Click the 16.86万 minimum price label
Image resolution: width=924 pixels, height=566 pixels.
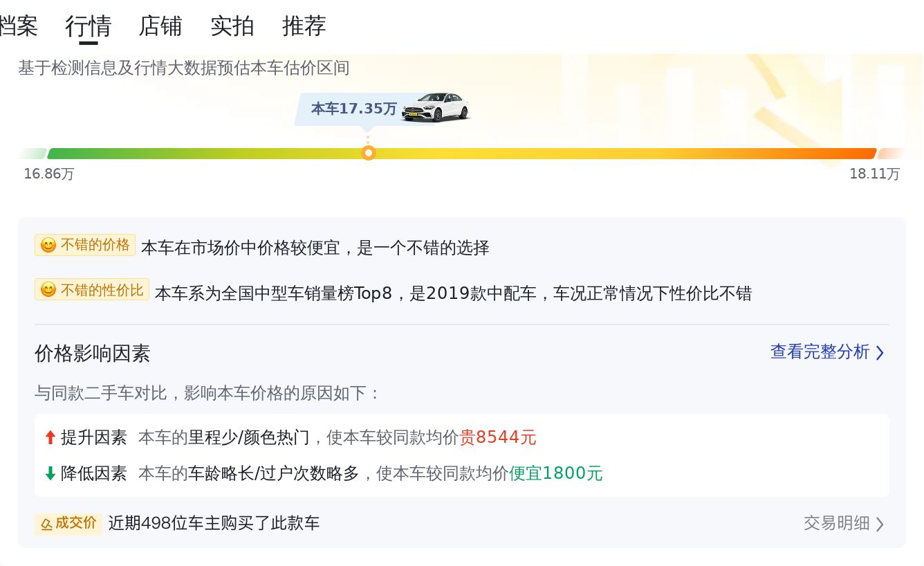[x=48, y=174]
